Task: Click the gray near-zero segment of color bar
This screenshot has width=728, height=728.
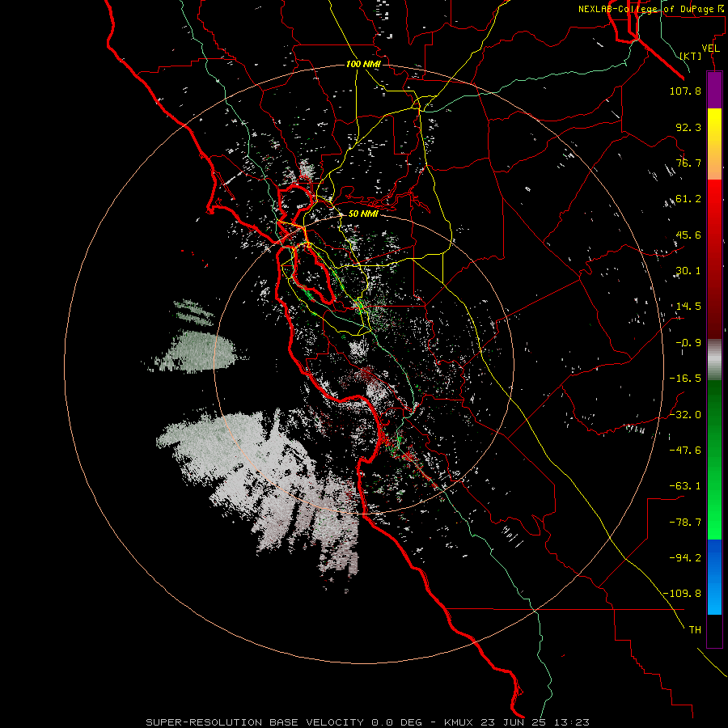Action: [714, 359]
